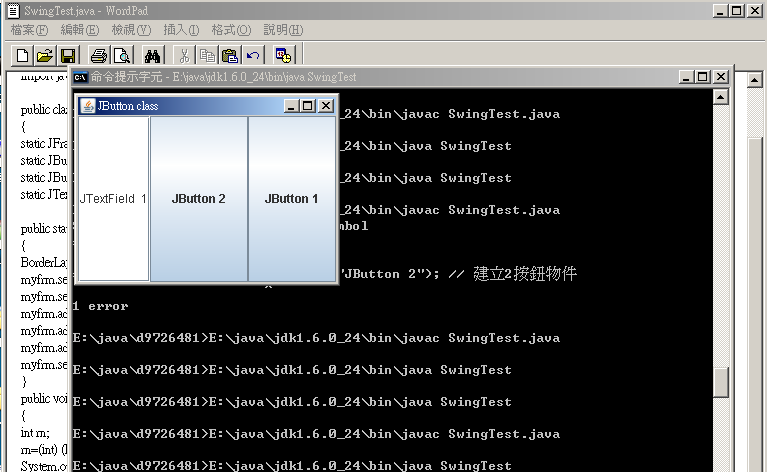Open the 插入(I) Insert menu
The image size is (767, 472).
point(181,30)
